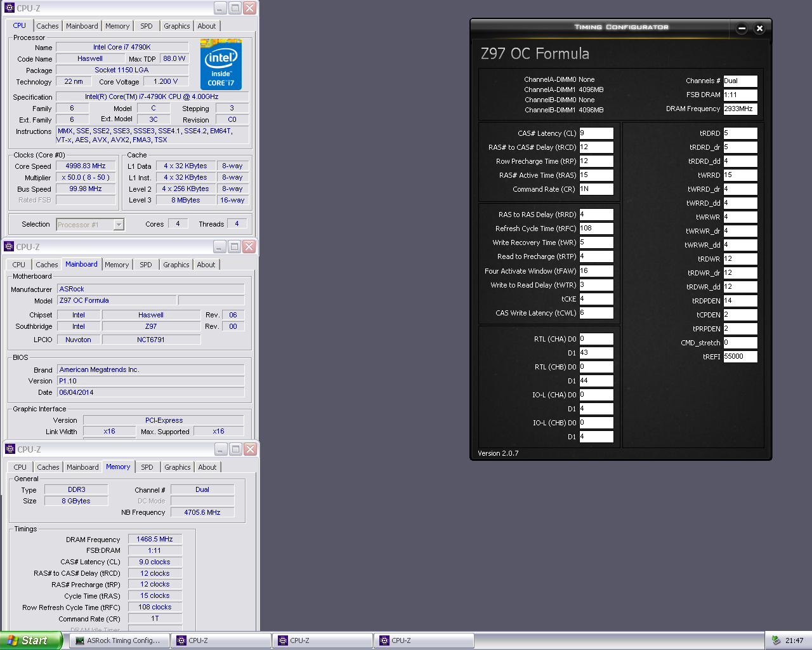The width and height of the screenshot is (812, 650).
Task: Click the IO-L (CHB) D1 field
Action: click(596, 437)
